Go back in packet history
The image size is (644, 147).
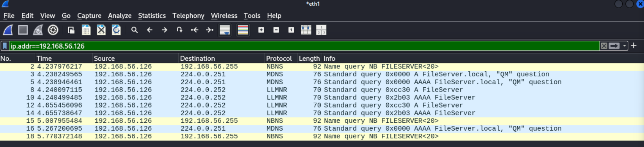tap(150, 30)
